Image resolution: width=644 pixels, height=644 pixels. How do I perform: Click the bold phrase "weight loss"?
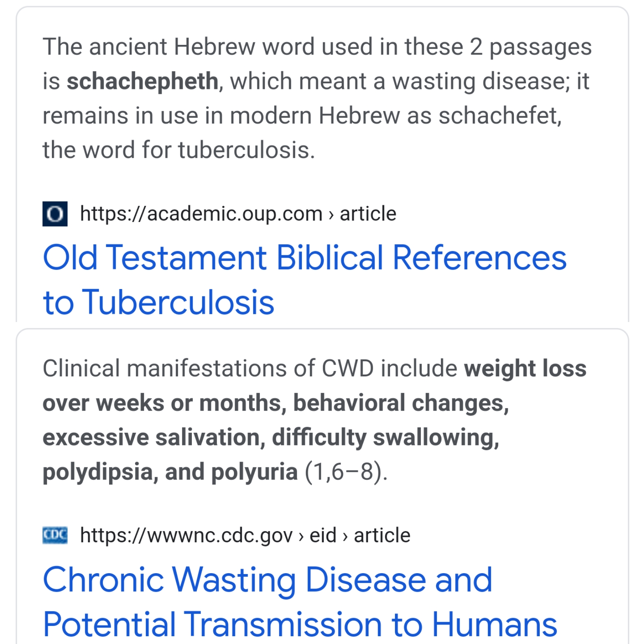pyautogui.click(x=525, y=368)
